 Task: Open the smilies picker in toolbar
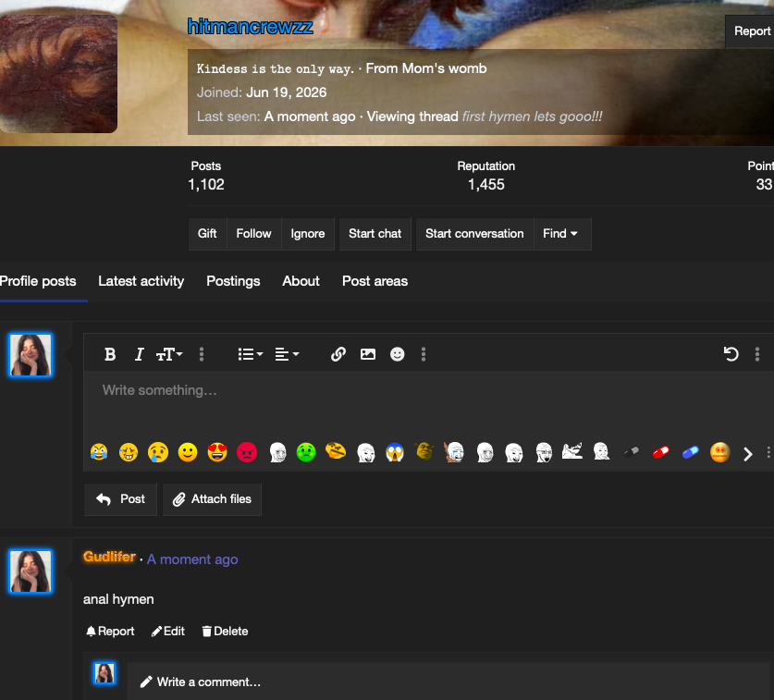(x=398, y=354)
